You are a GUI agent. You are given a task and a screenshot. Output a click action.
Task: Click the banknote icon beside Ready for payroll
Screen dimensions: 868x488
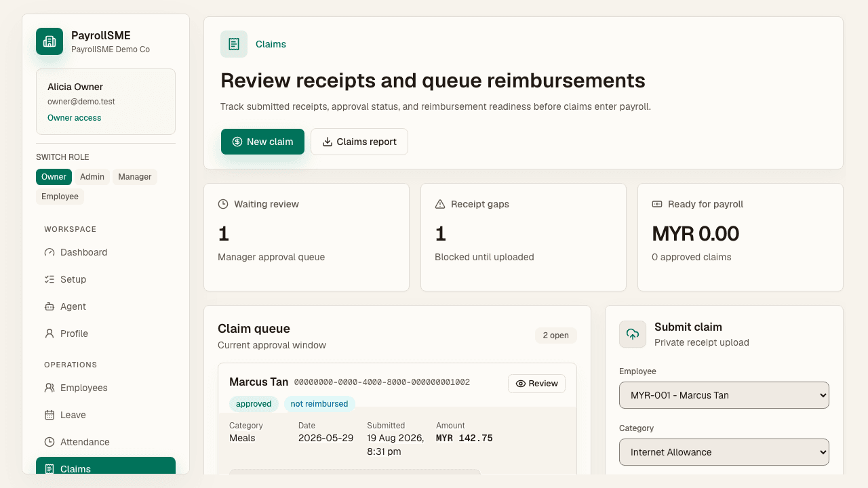(x=657, y=204)
